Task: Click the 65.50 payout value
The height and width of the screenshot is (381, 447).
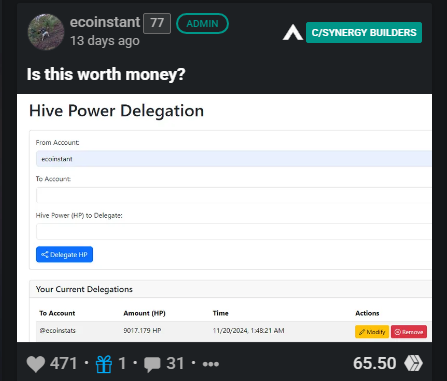Action: (x=375, y=363)
